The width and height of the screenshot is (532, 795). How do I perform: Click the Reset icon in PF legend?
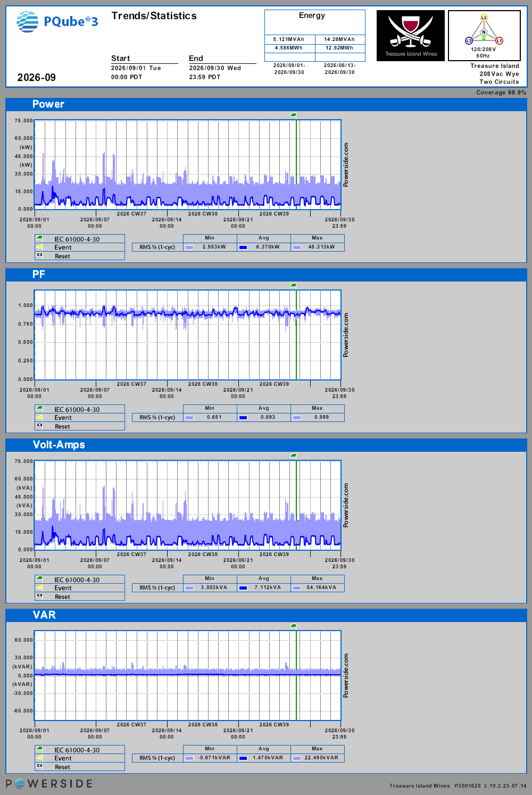(x=39, y=426)
